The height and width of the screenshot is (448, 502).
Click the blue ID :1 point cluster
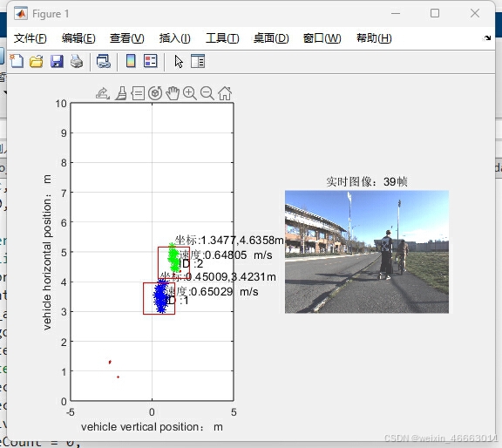(161, 296)
